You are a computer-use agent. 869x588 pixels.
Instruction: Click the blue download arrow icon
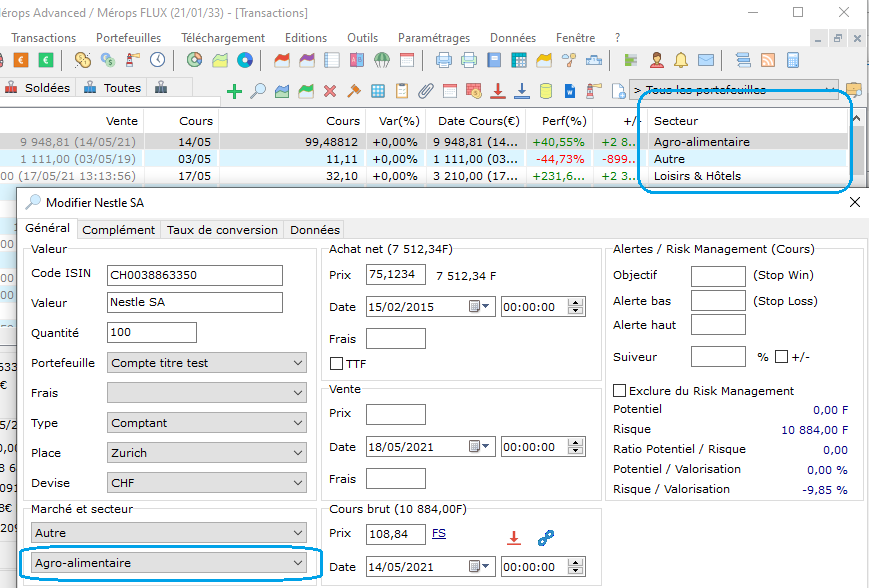click(x=522, y=91)
